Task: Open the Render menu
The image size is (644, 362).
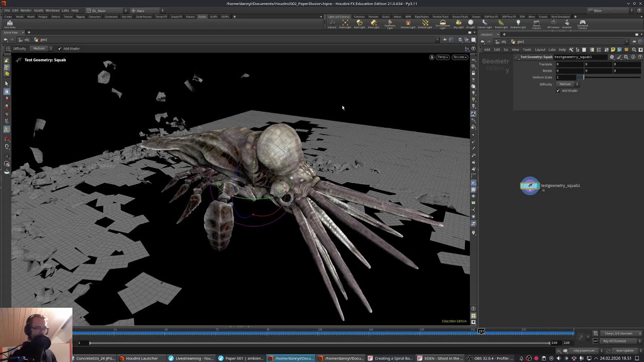Action: 26,11
